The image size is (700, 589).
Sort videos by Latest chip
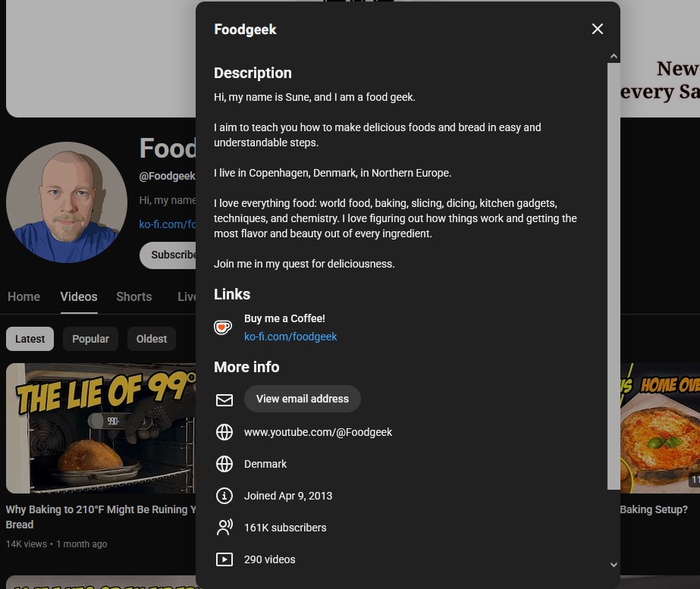click(x=30, y=339)
